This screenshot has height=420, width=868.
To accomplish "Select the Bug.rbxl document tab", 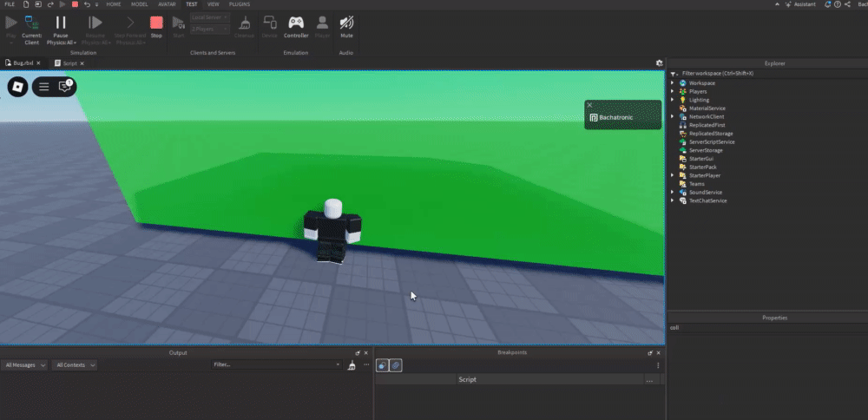I will 23,63.
